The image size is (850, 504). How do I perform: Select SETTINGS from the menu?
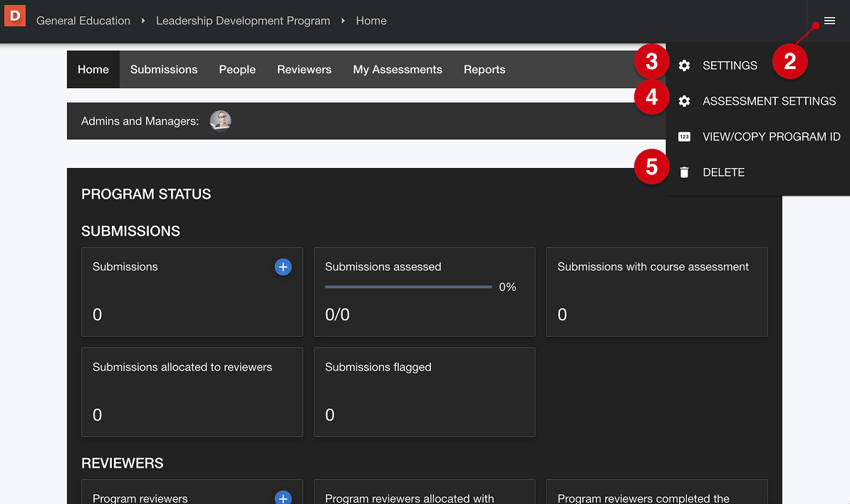730,65
